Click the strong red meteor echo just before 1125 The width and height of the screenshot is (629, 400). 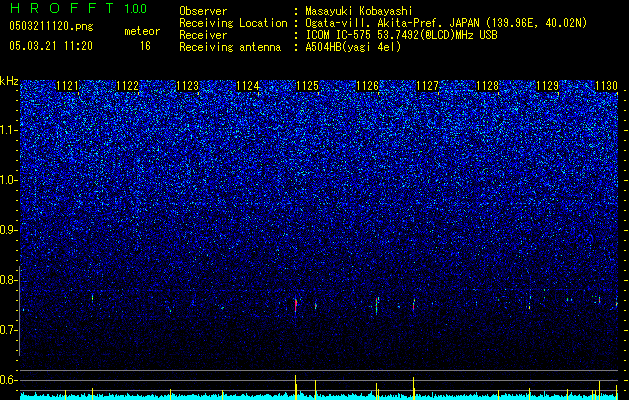point(296,306)
